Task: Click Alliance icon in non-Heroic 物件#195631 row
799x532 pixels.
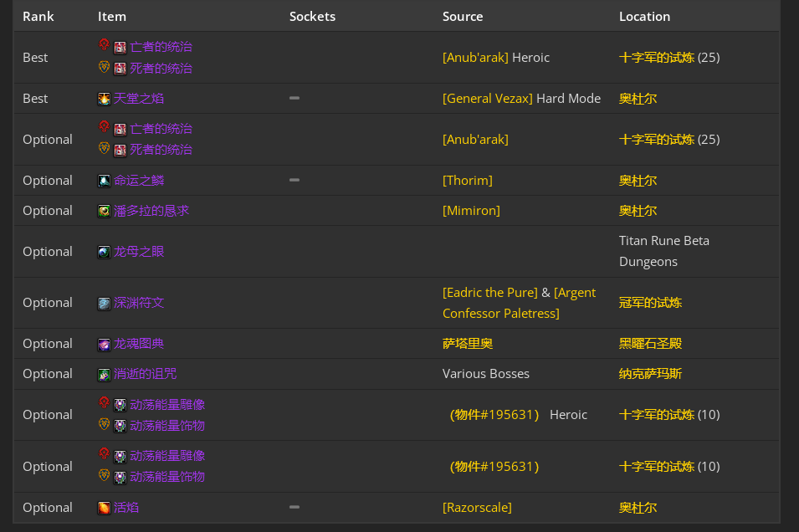Action: 104,475
